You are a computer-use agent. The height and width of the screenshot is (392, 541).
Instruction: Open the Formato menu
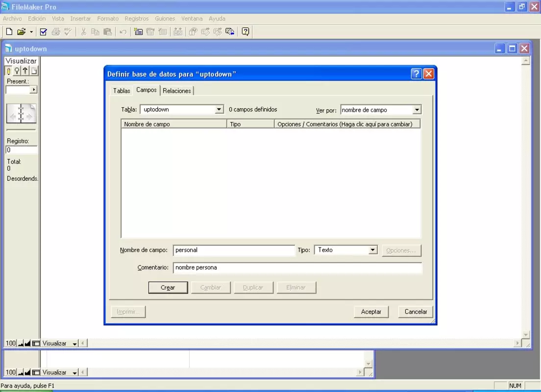[108, 19]
